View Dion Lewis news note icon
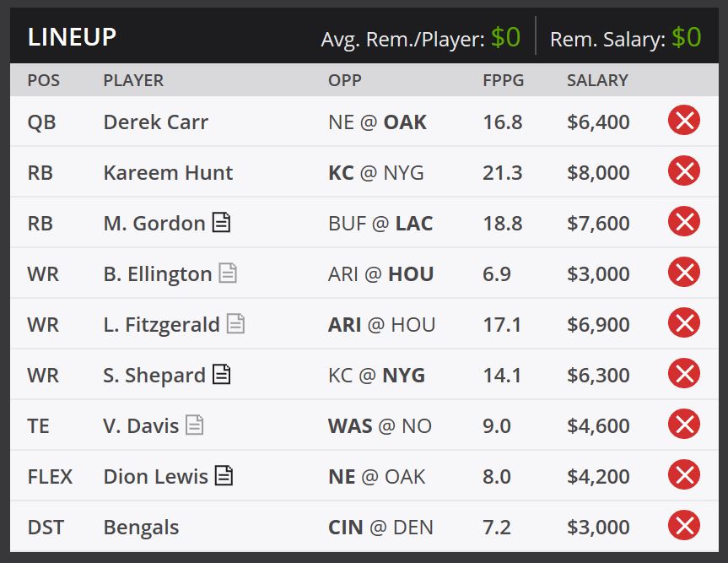Image resolution: width=728 pixels, height=563 pixels. pyautogui.click(x=224, y=475)
